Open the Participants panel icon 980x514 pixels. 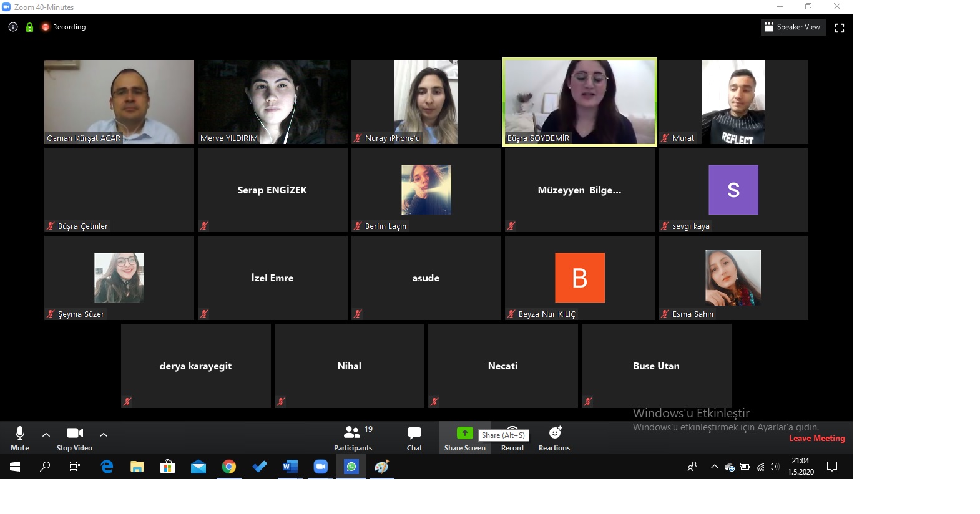[x=352, y=432]
